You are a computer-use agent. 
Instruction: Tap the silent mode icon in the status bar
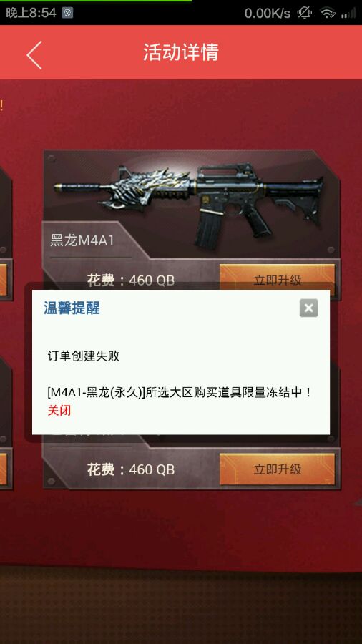pos(305,13)
